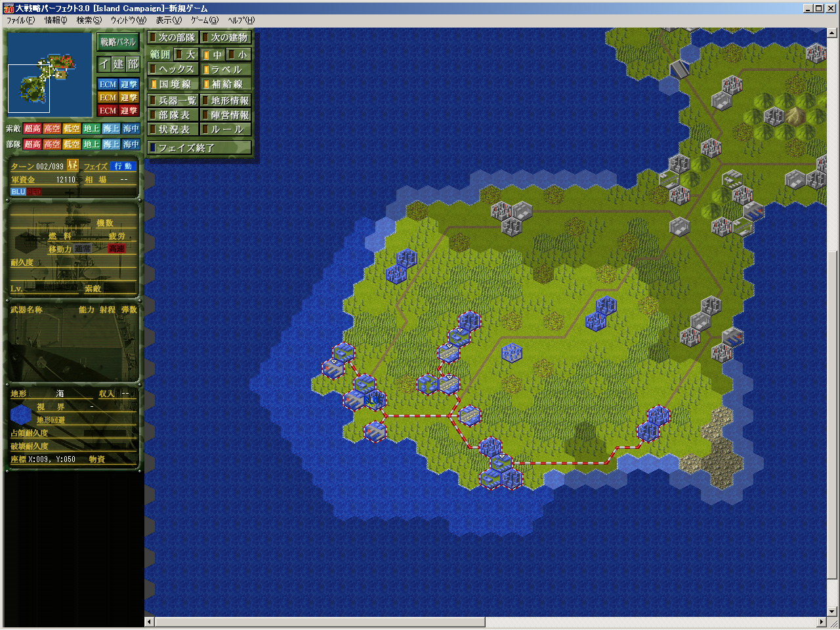Click 海中 in the 索敵 row
The width and height of the screenshot is (840, 630).
[x=131, y=129]
